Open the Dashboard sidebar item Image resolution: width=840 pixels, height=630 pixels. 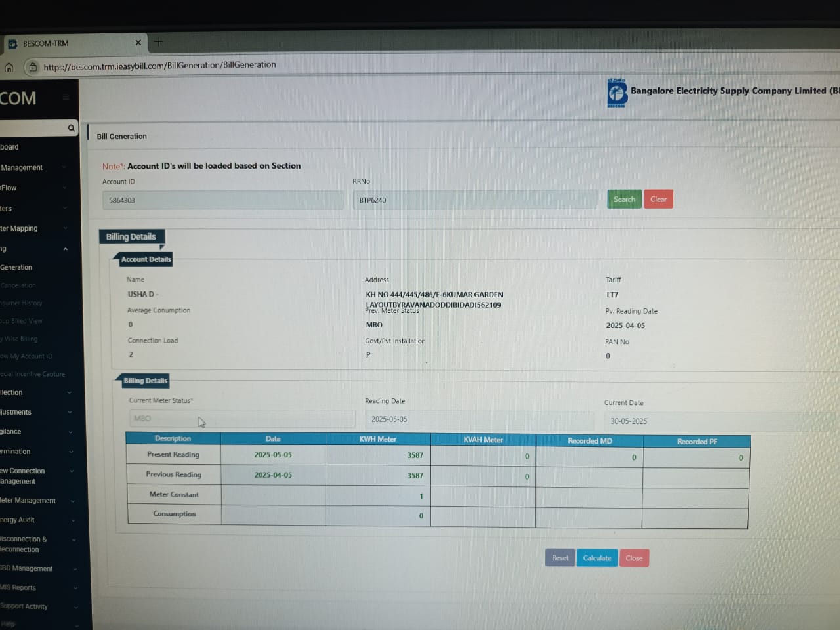pos(9,147)
